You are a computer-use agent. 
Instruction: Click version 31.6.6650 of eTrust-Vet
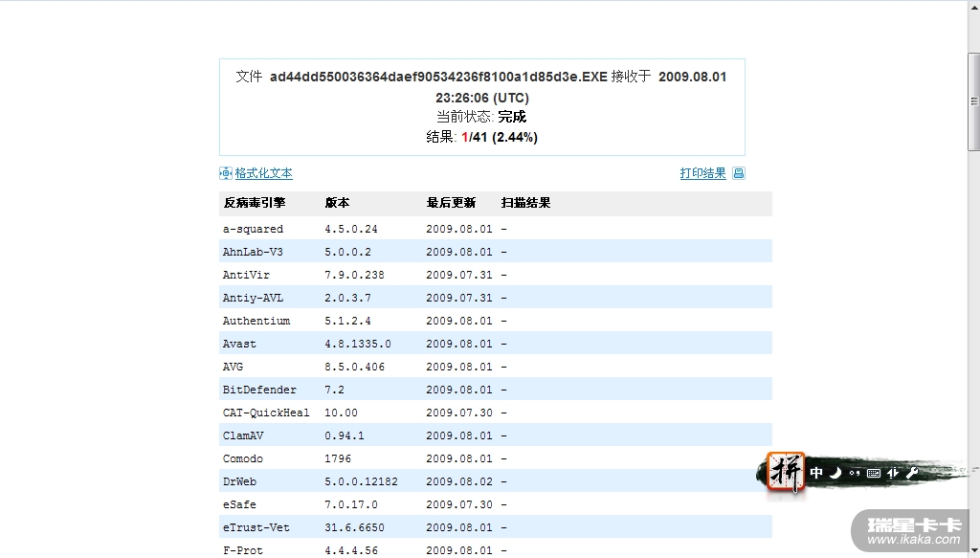click(x=354, y=527)
